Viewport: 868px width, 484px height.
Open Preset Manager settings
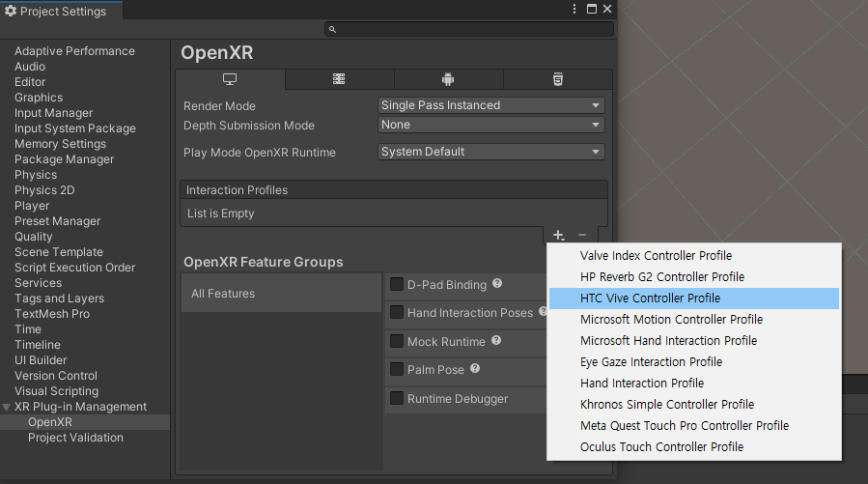click(x=58, y=221)
